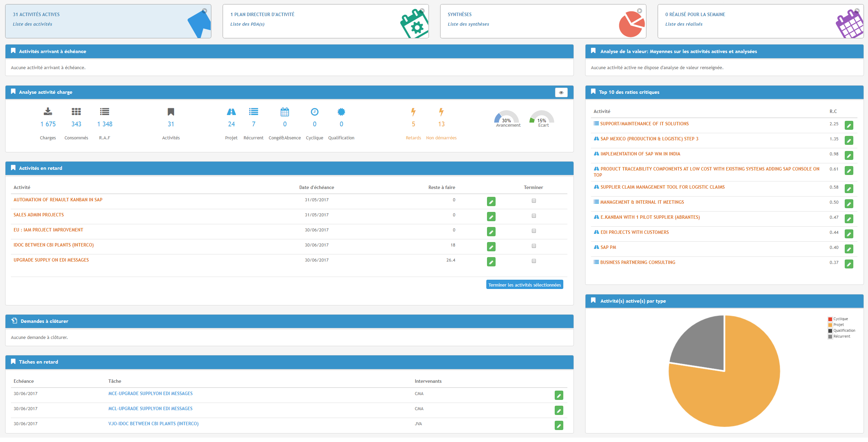The height and width of the screenshot is (442, 868).
Task: Click MCE-UPGRADE SUPPLYON EDI MESSAGES link in Tâches en retard
Action: pyautogui.click(x=149, y=393)
